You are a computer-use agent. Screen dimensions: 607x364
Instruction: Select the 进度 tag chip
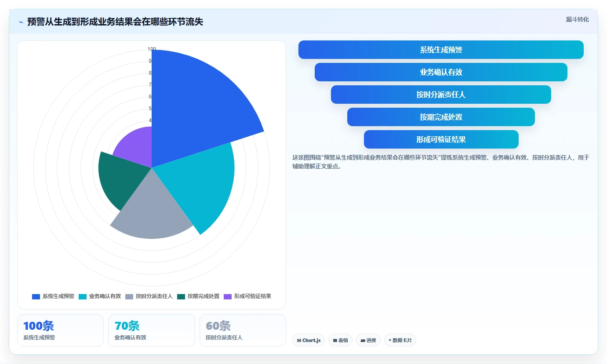368,340
